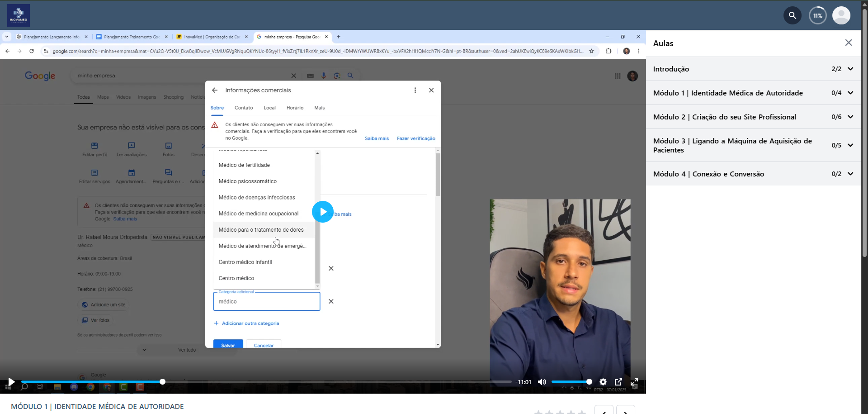The width and height of the screenshot is (868, 414).
Task: Select Médico de medicina ocupacional option
Action: [264, 214]
